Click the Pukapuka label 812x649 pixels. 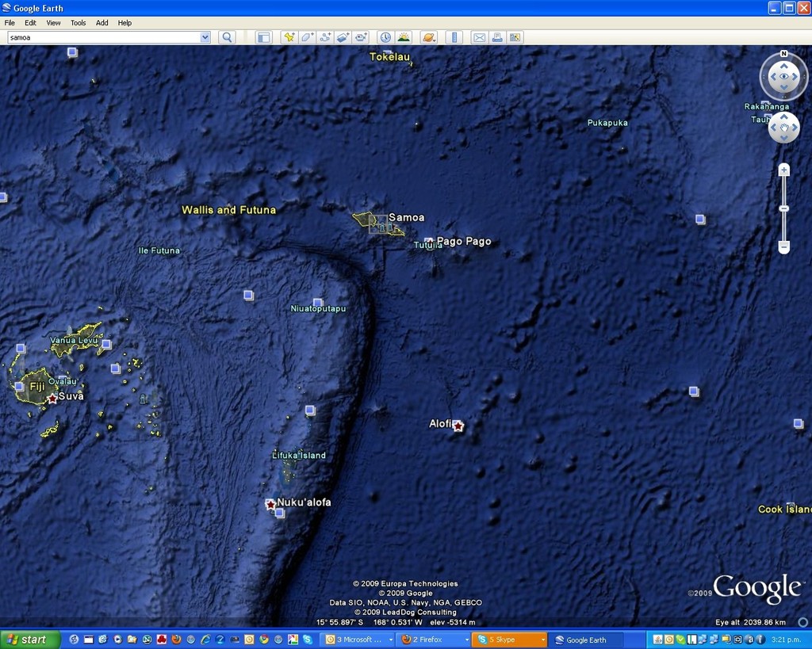click(x=607, y=123)
